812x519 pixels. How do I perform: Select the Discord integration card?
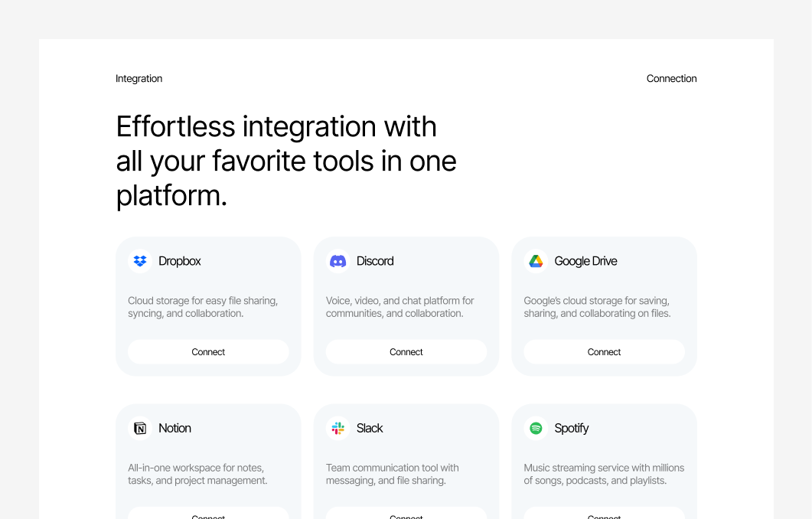pyautogui.click(x=406, y=306)
